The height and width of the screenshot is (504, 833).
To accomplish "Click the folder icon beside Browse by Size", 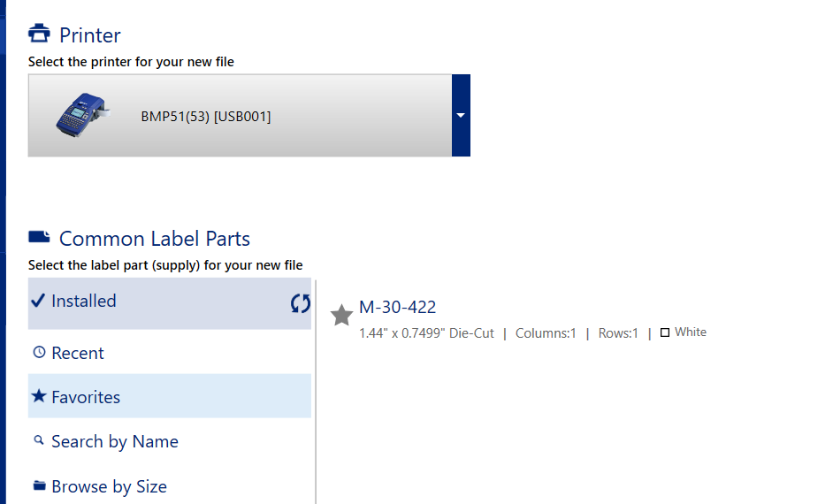I will pyautogui.click(x=39, y=485).
